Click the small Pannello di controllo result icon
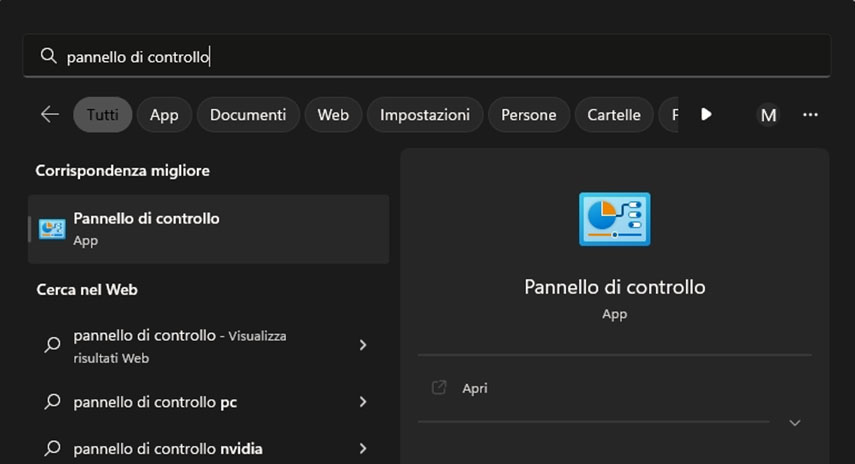855x464 pixels. pyautogui.click(x=52, y=229)
